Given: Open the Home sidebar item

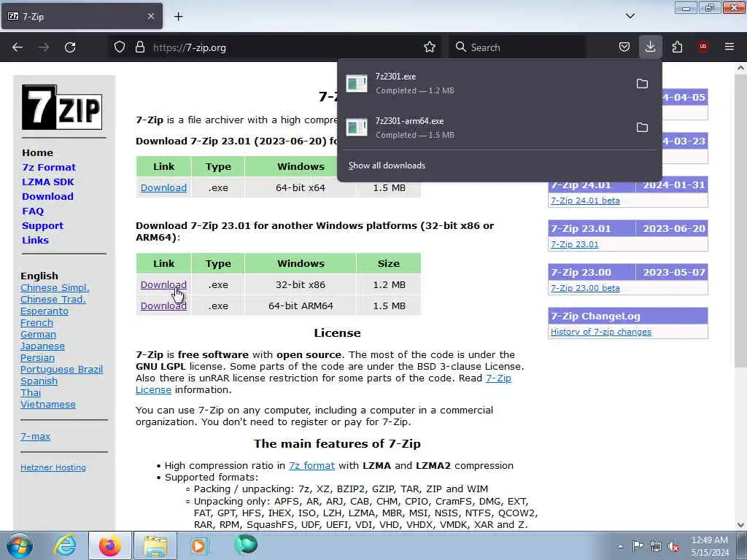Looking at the screenshot, I should click(x=38, y=153).
